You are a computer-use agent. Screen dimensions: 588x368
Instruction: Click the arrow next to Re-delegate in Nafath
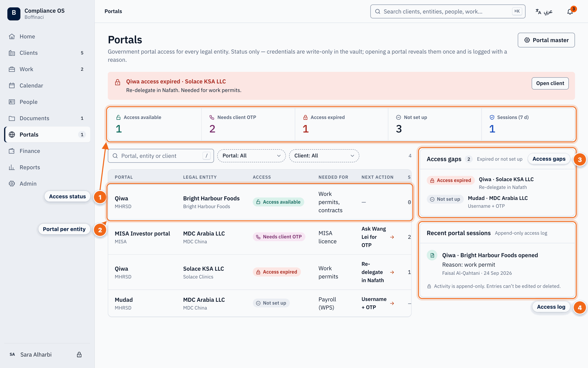coord(392,272)
